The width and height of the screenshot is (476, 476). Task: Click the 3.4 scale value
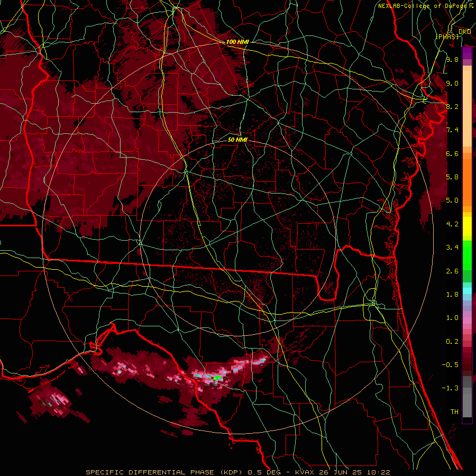452,248
